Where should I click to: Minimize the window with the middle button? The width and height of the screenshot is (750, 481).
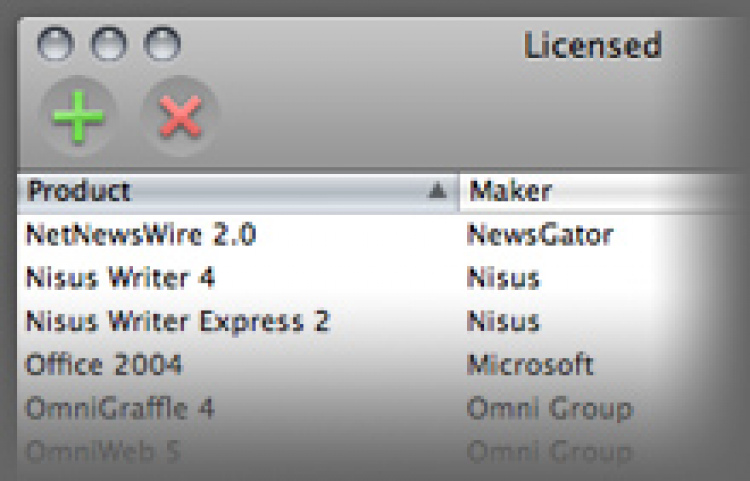tap(109, 45)
